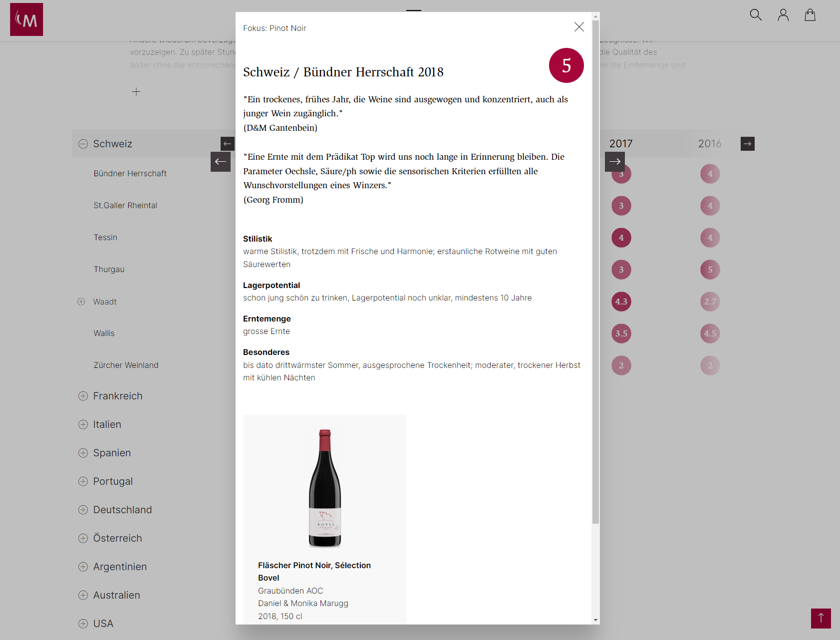Collapse the Schweiz region list
Image resolution: width=840 pixels, height=640 pixels.
click(x=83, y=144)
